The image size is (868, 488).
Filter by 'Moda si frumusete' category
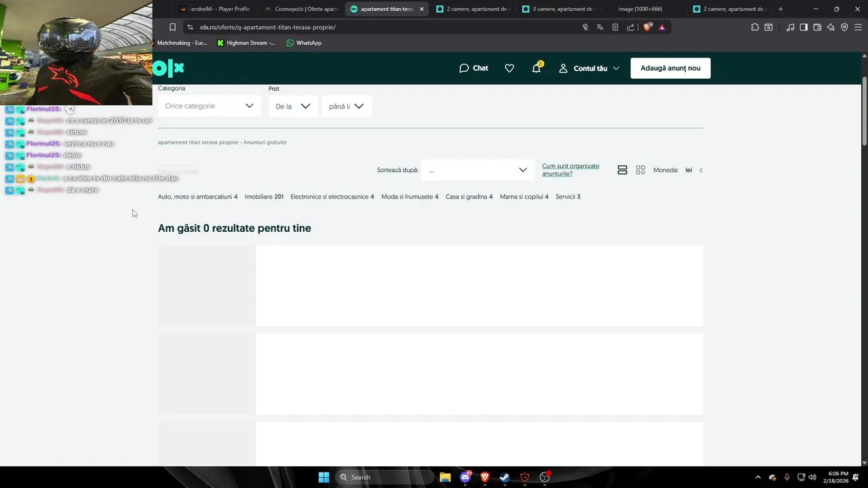pyautogui.click(x=410, y=197)
